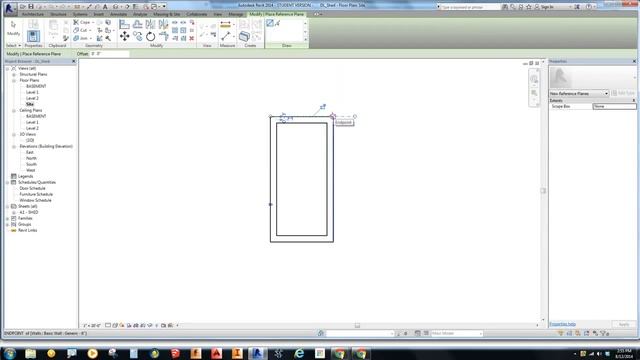This screenshot has height=360, width=640.
Task: Click the Measure Between Two References tool
Action: (225, 36)
